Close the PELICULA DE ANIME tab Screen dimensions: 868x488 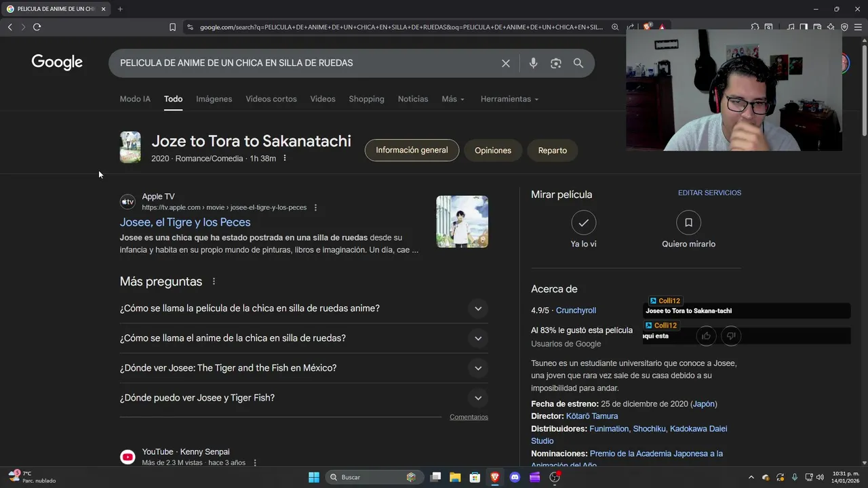[103, 9]
